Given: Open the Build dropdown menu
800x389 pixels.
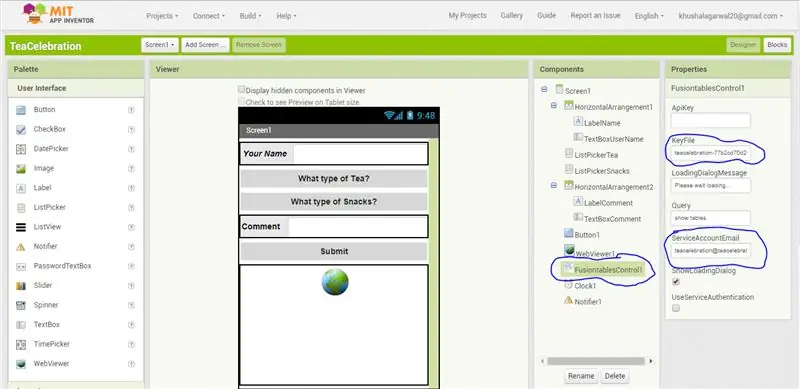Looking at the screenshot, I should [251, 16].
